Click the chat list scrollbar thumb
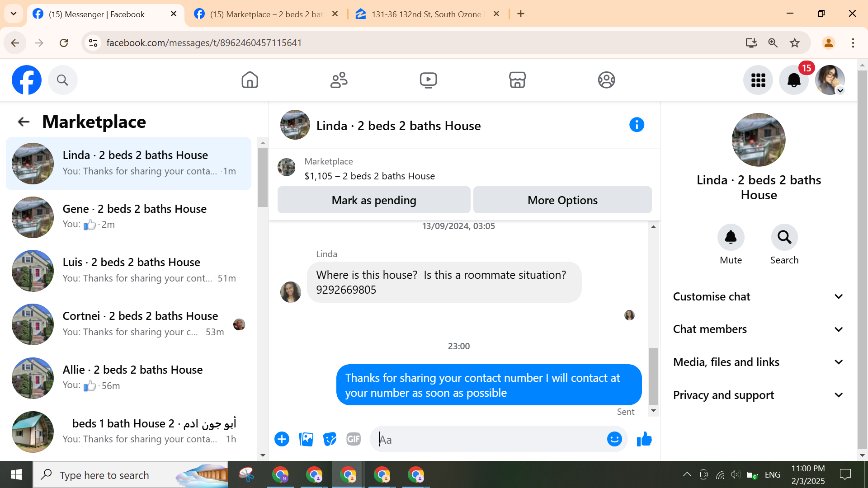Viewport: 868px width, 488px height. (263, 177)
